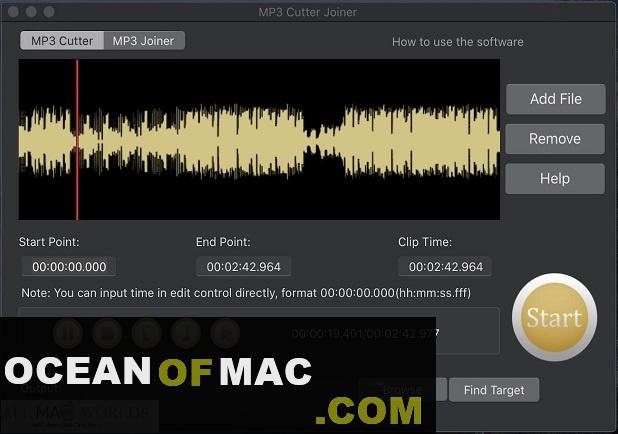Click the round golden Start button
The image size is (618, 434).
[554, 317]
